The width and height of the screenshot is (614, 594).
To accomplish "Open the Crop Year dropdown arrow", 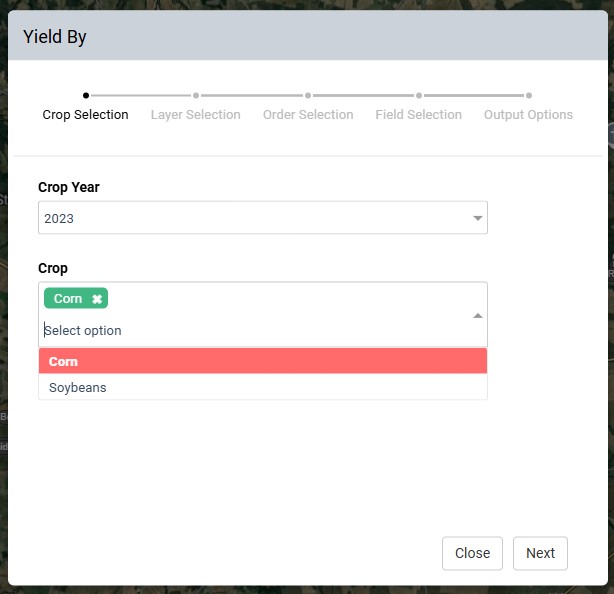I will click(477, 218).
